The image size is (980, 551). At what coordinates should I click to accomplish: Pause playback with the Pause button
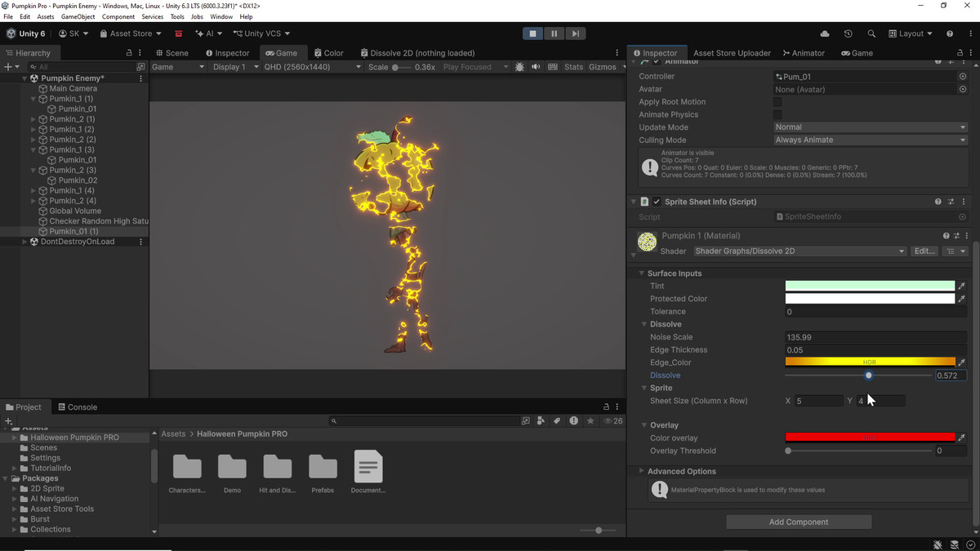[x=554, y=33]
